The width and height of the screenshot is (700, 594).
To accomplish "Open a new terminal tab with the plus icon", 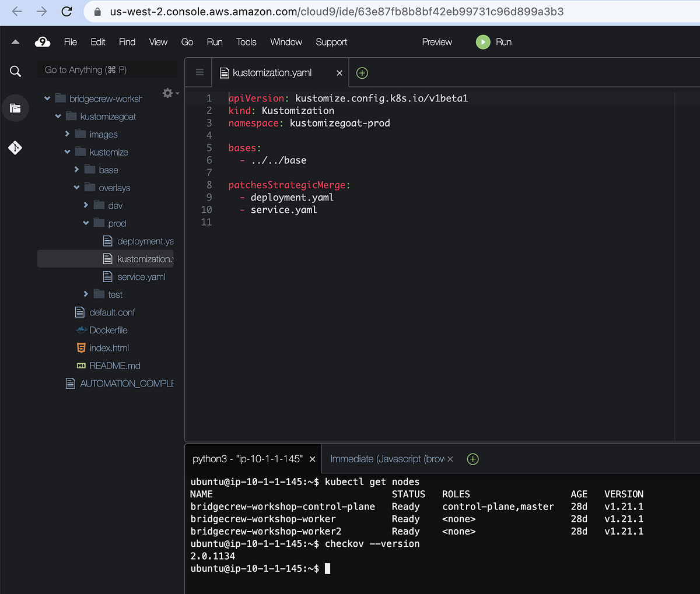I will point(473,459).
